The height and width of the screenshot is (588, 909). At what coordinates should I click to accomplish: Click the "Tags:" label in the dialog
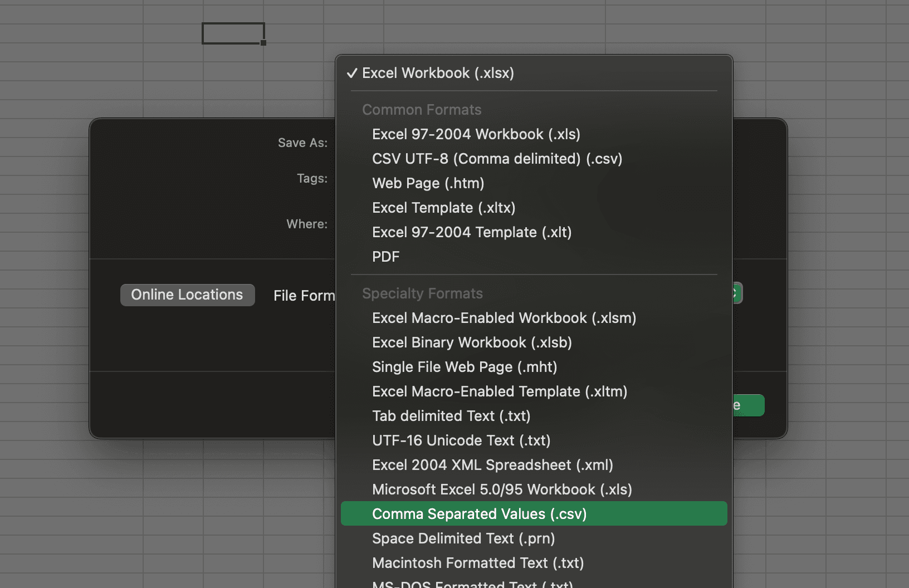[x=312, y=179]
